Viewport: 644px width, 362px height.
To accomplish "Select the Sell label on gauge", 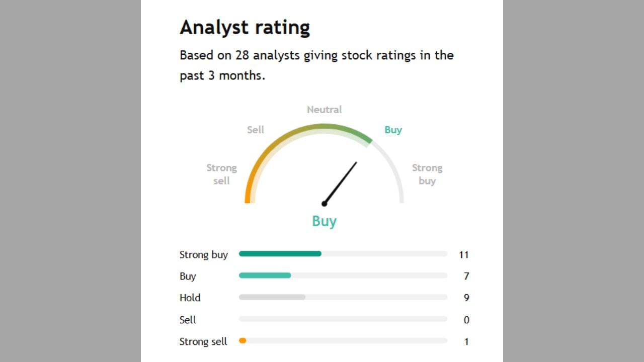I will (255, 130).
